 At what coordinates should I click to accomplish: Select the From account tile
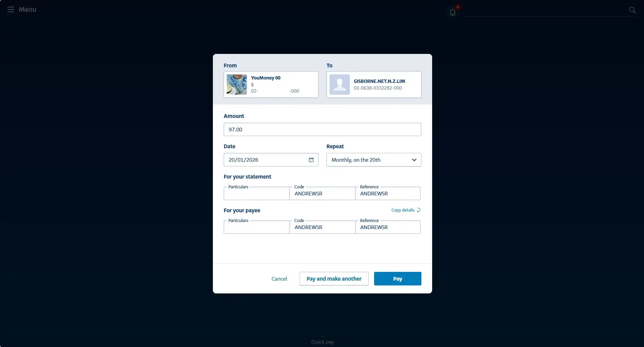(271, 85)
